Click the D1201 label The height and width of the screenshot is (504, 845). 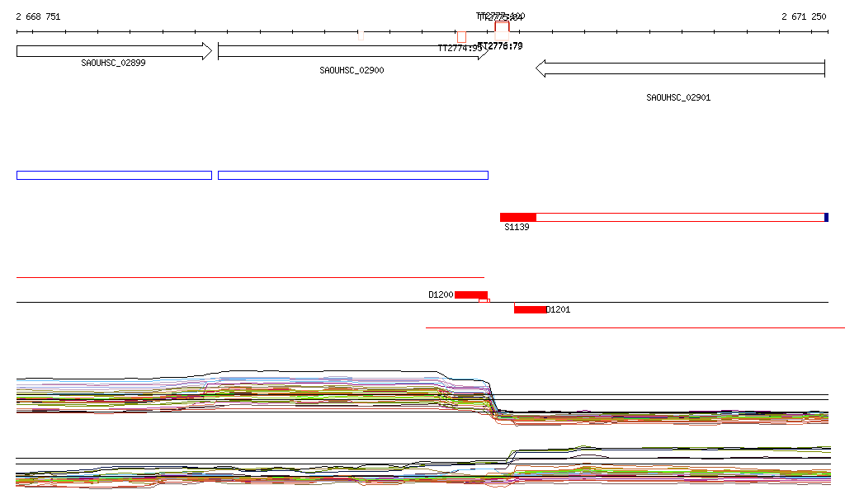tap(559, 309)
